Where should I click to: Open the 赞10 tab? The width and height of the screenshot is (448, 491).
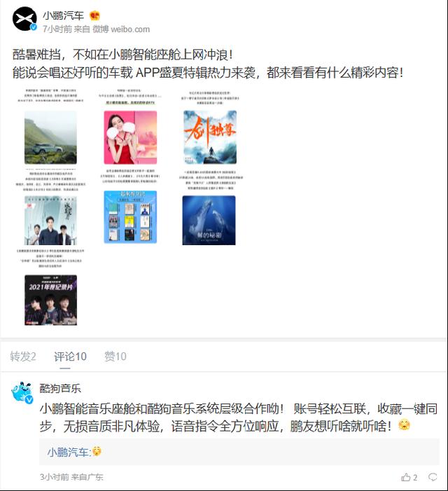115,357
